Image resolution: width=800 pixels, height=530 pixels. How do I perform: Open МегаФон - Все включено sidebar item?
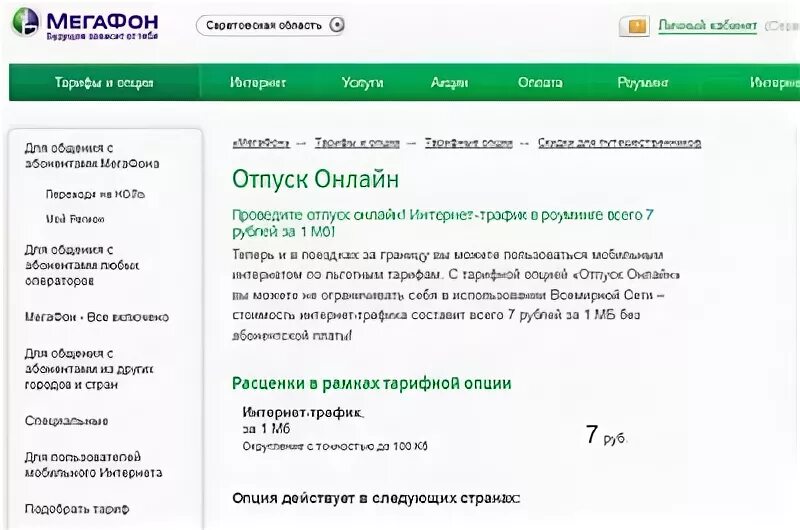coord(96,317)
